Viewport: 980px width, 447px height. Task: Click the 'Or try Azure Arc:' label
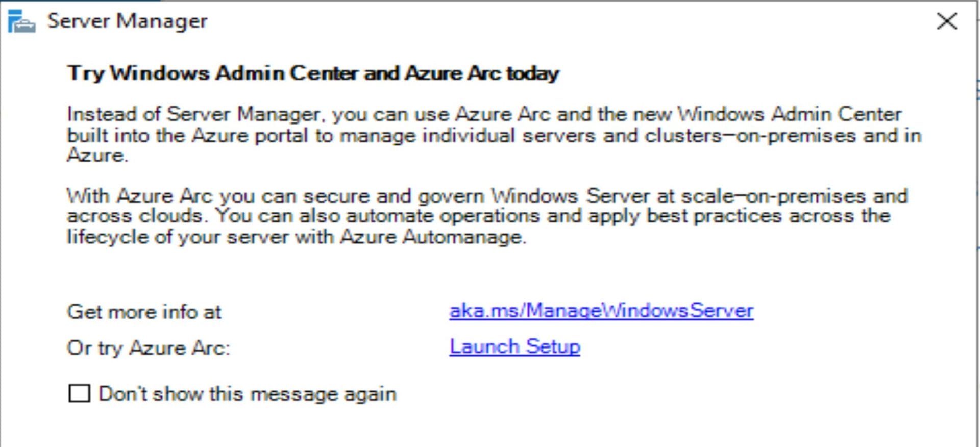150,348
